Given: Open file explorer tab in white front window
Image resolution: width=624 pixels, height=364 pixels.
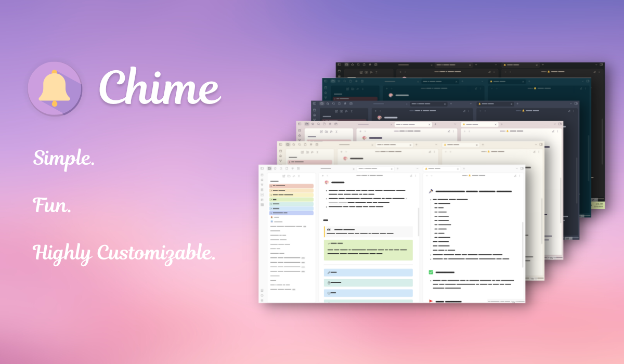Looking at the screenshot, I should 269,168.
